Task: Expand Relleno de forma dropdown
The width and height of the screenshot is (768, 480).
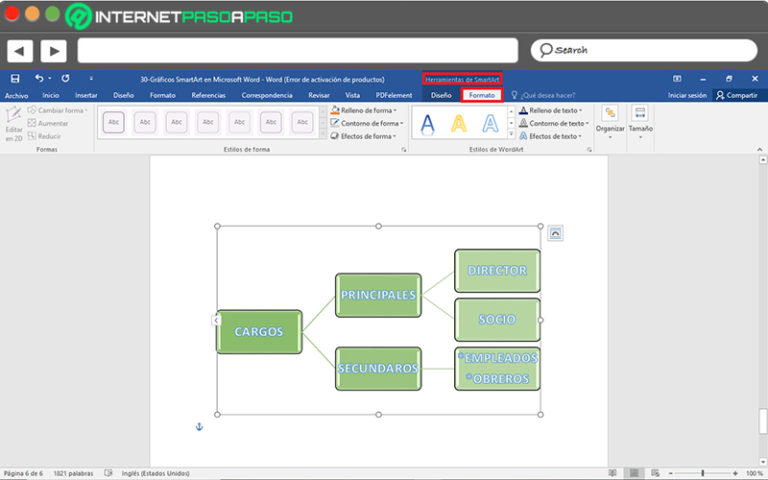Action: click(x=364, y=110)
